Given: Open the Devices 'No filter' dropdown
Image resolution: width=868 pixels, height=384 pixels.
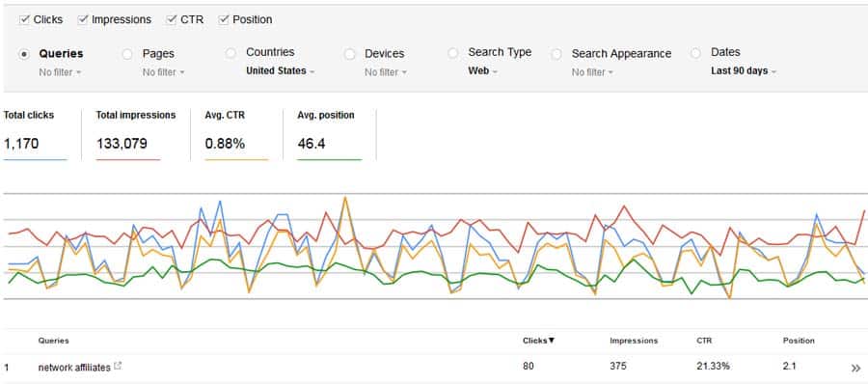Looking at the screenshot, I should click(x=385, y=72).
